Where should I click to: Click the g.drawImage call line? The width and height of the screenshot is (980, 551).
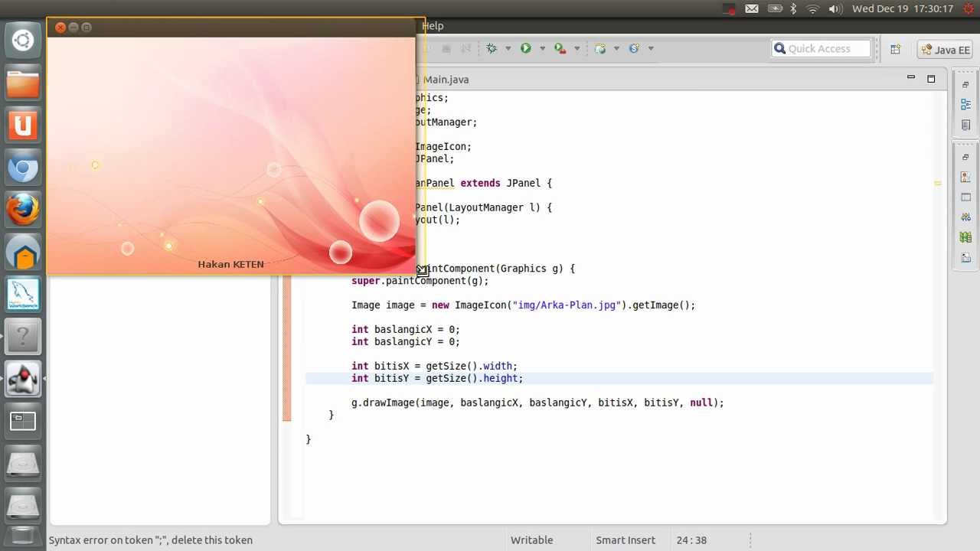537,403
